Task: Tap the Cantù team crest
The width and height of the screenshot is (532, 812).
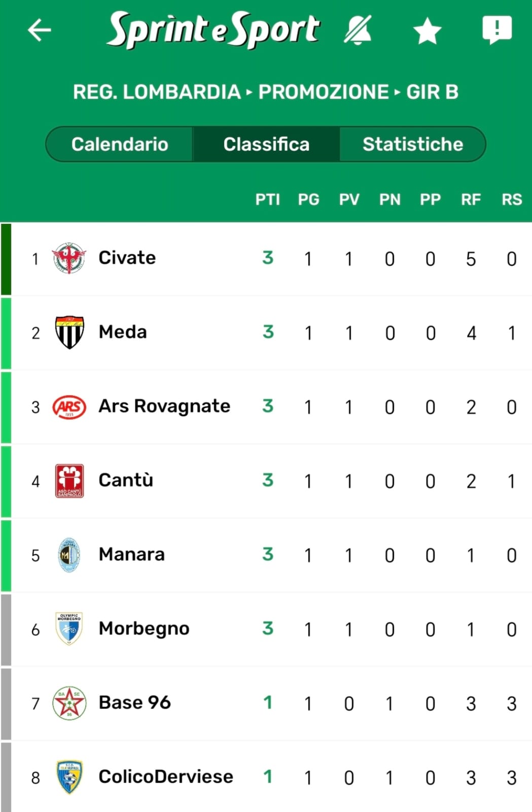Action: (69, 481)
